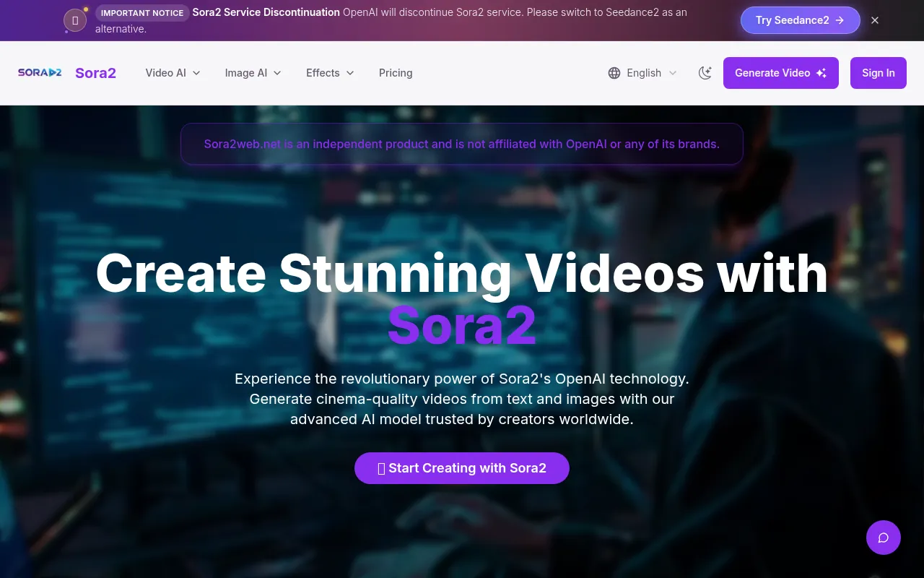Viewport: 924px width, 578px height.
Task: Open the chat support bubble
Action: coord(884,538)
